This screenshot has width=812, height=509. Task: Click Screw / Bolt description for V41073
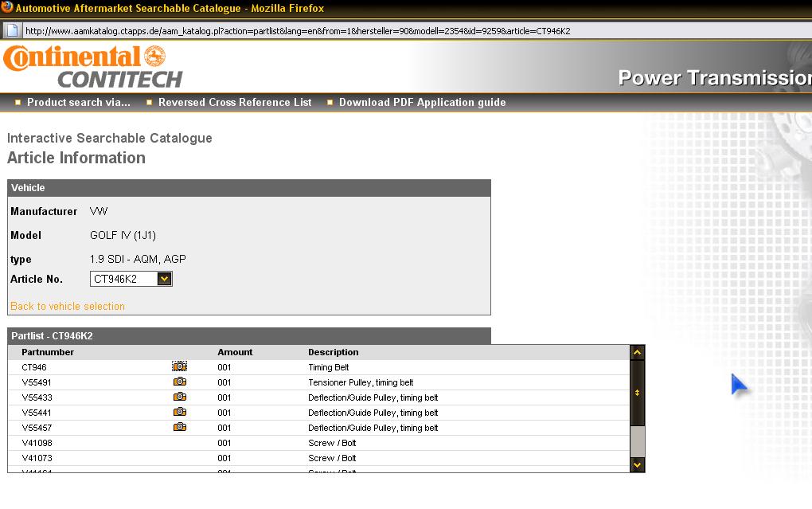point(332,458)
